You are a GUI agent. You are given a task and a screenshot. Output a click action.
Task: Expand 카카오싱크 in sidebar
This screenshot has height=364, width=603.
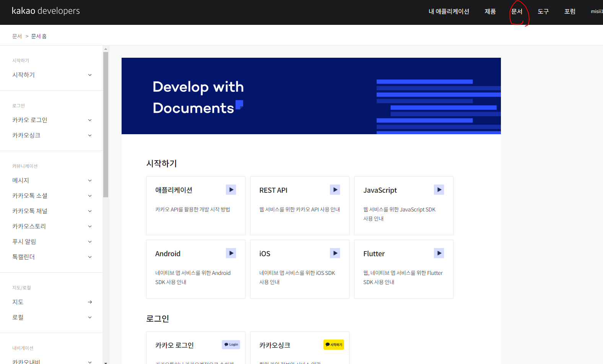[90, 135]
